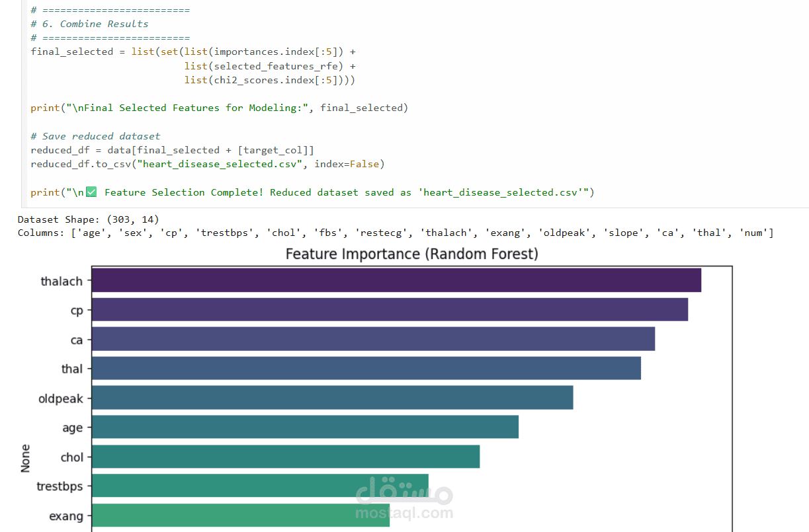809x532 pixels.
Task: Click the "# 6. Combine Results" comment
Action: coord(89,24)
